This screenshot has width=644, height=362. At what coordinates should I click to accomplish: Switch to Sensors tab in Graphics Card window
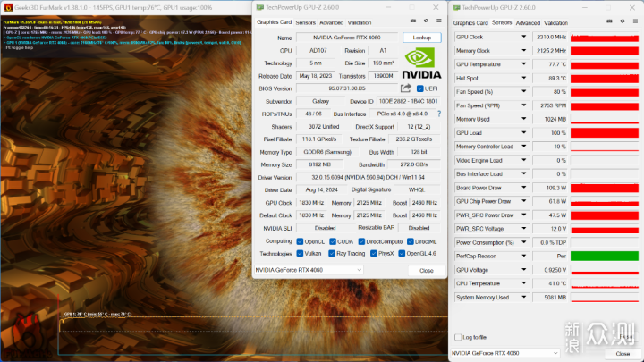[x=305, y=22]
